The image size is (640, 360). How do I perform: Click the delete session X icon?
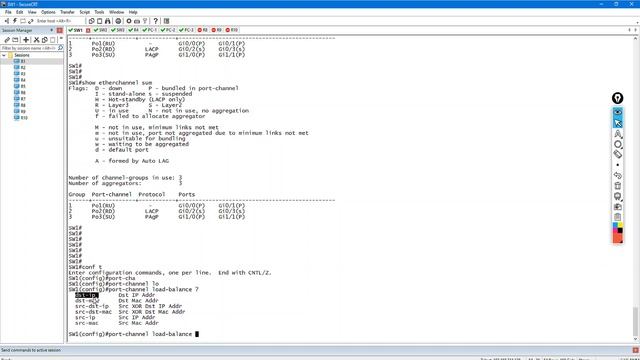coord(36,40)
